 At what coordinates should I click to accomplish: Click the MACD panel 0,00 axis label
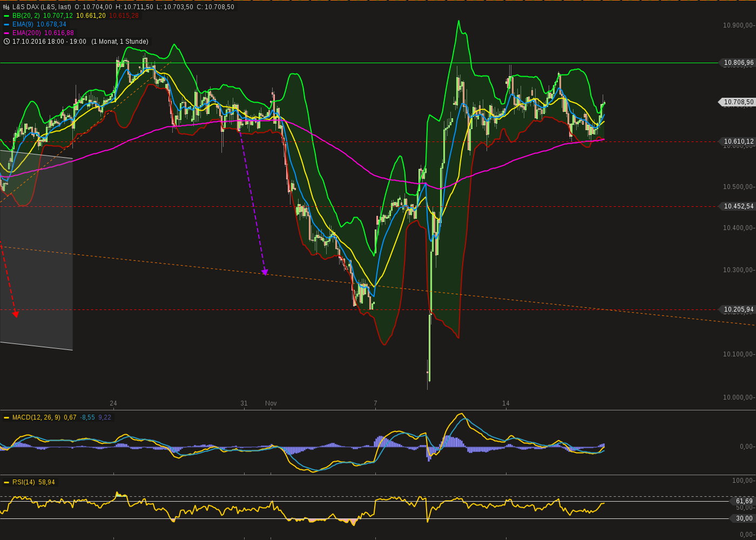point(746,447)
